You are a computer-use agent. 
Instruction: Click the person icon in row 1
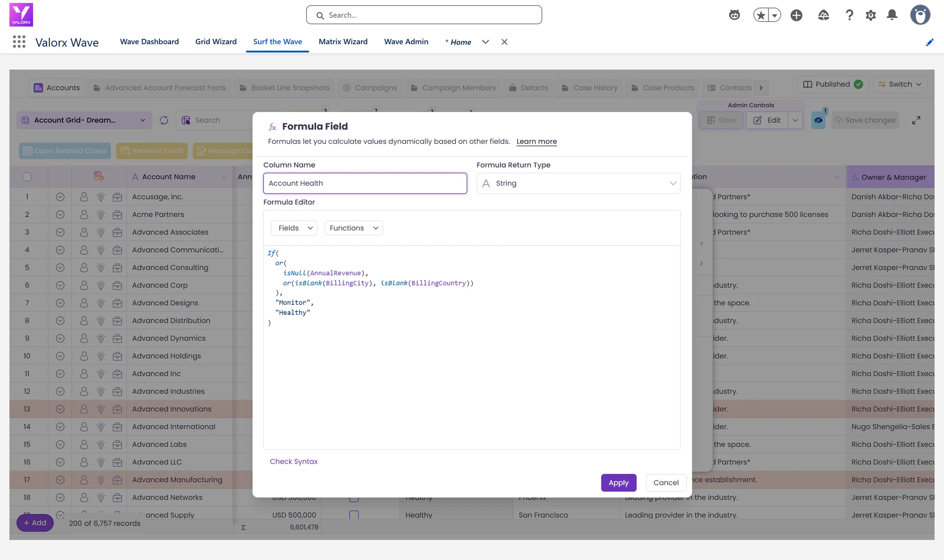click(84, 197)
